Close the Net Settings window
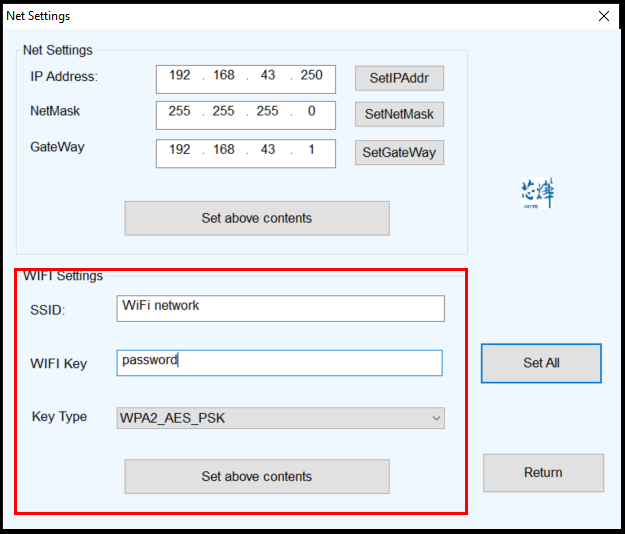Viewport: 625px width, 534px height. [x=603, y=16]
